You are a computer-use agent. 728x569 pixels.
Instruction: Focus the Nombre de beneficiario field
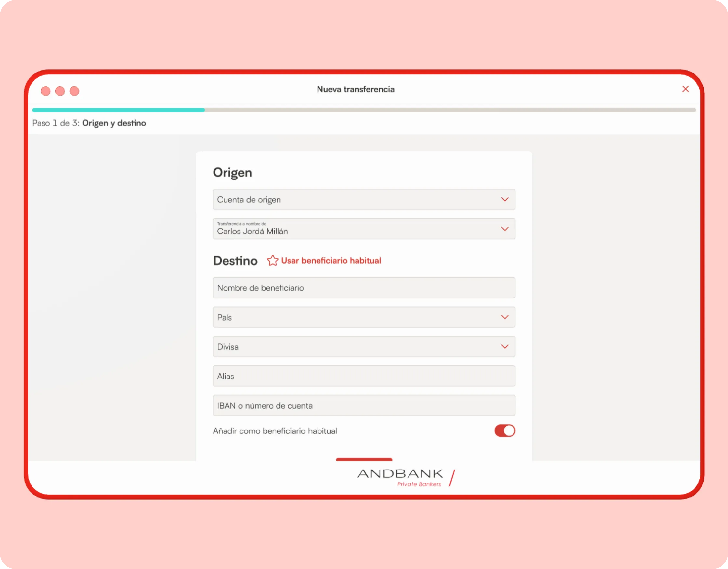click(364, 288)
